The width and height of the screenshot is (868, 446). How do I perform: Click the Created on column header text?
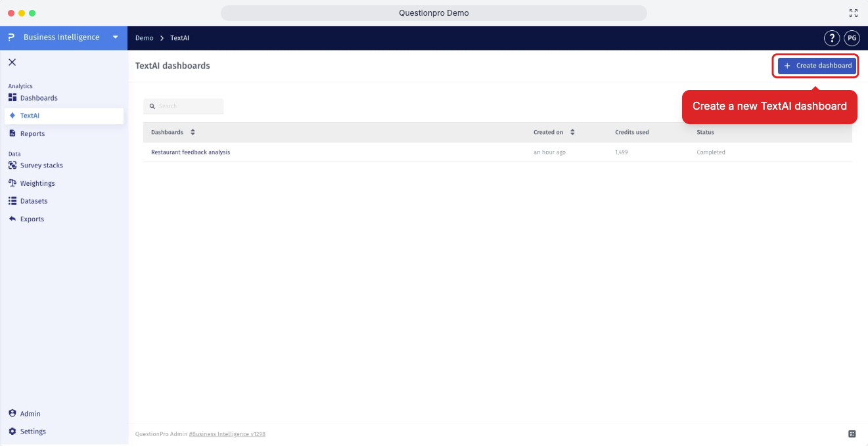(548, 132)
